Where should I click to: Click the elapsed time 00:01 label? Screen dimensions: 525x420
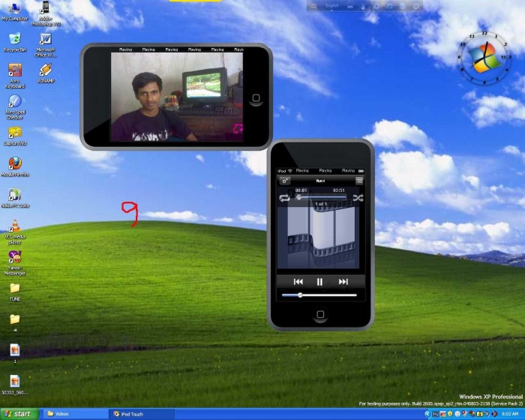(x=301, y=190)
